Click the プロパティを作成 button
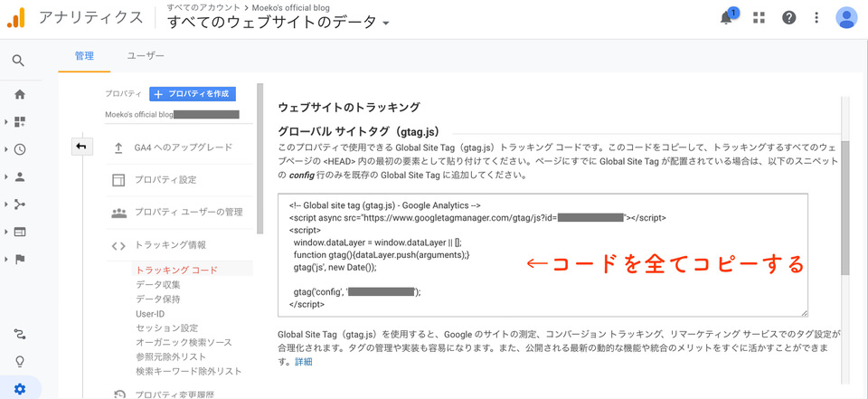This screenshot has width=868, height=399. [193, 94]
